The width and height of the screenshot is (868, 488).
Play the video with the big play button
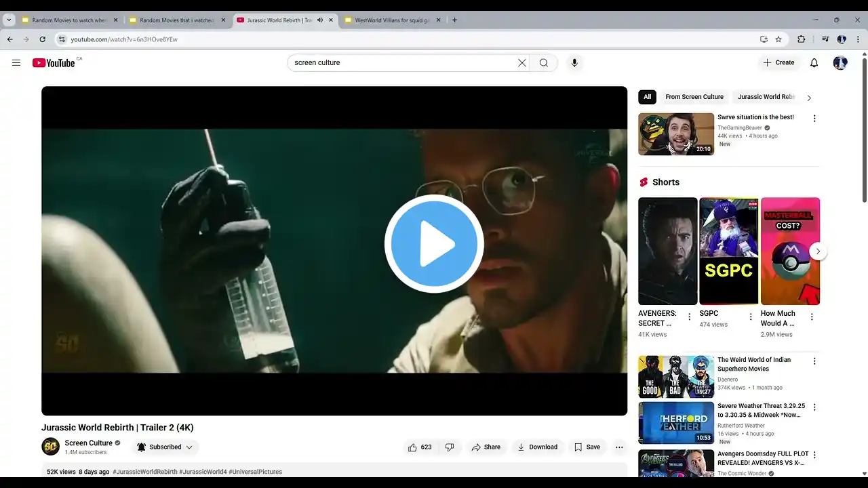tap(434, 243)
